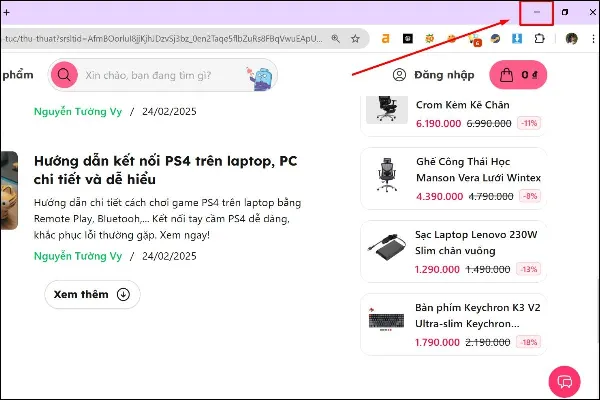Click the top Nguyễn Tường Vy author link
This screenshot has width=600, height=400.
click(x=78, y=111)
